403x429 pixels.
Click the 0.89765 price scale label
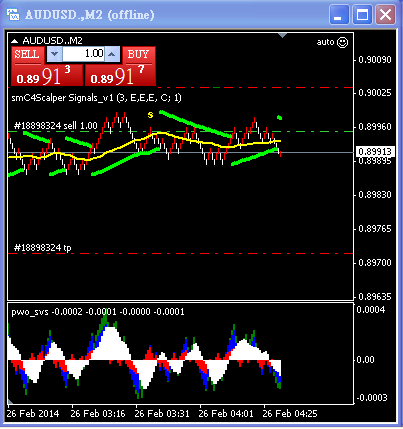pos(375,229)
